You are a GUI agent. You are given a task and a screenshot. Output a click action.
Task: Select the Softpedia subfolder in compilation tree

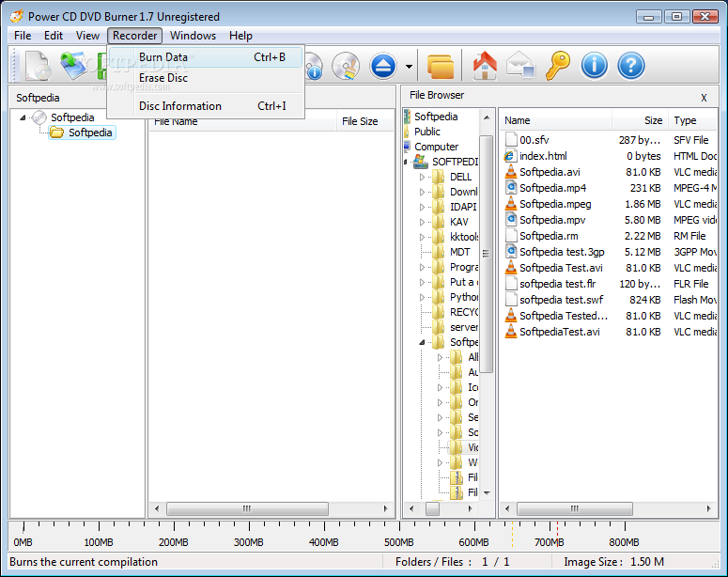point(90,133)
